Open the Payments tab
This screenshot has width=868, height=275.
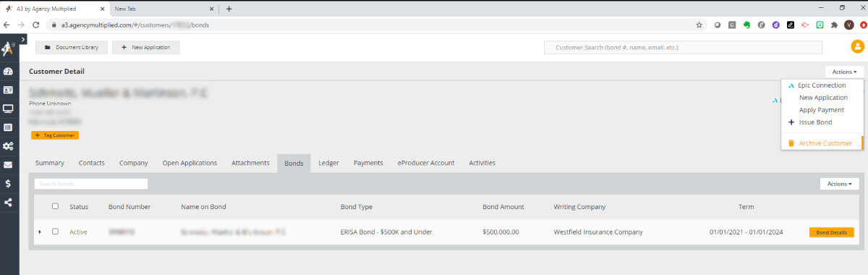click(368, 163)
